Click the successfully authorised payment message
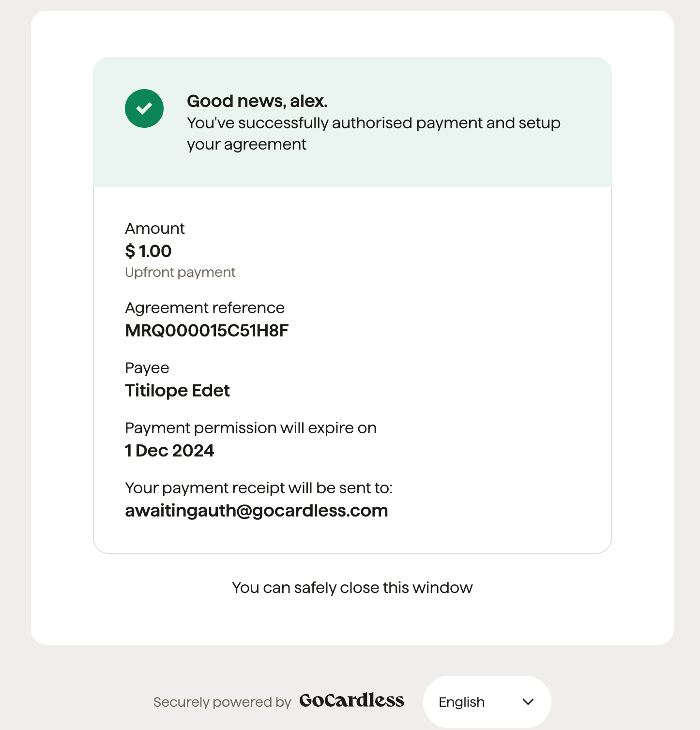700x730 pixels. pyautogui.click(x=374, y=134)
